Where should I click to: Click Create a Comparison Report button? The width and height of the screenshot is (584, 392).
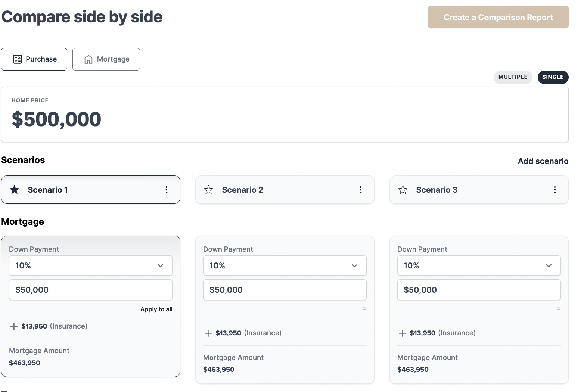[x=498, y=17]
